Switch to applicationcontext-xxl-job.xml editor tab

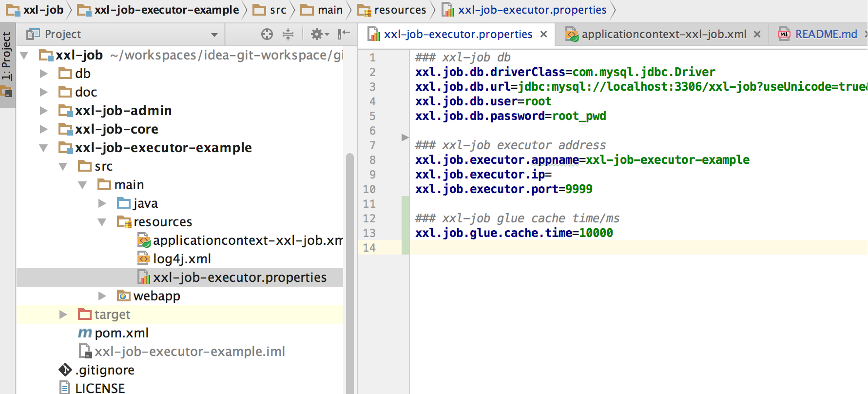click(x=663, y=34)
